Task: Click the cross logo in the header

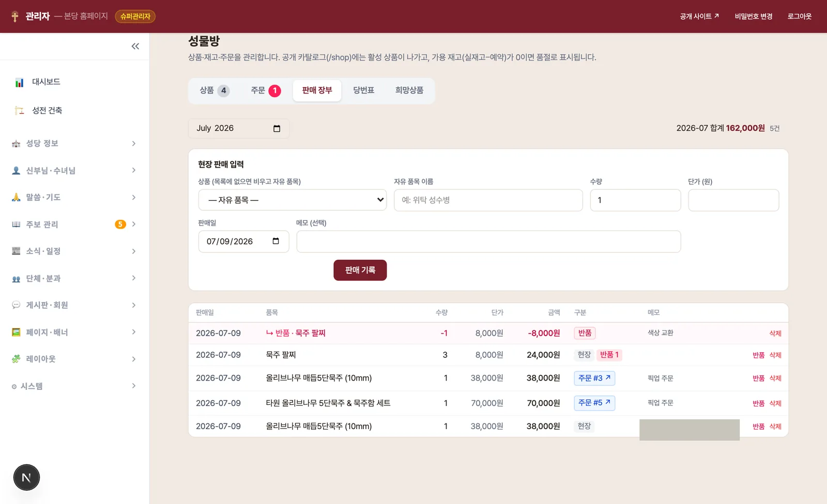Action: [x=15, y=17]
